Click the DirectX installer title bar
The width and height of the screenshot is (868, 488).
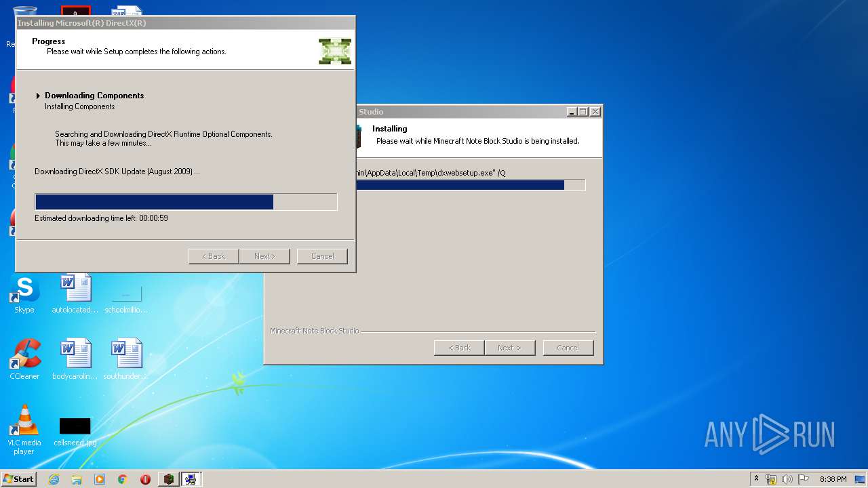point(185,23)
